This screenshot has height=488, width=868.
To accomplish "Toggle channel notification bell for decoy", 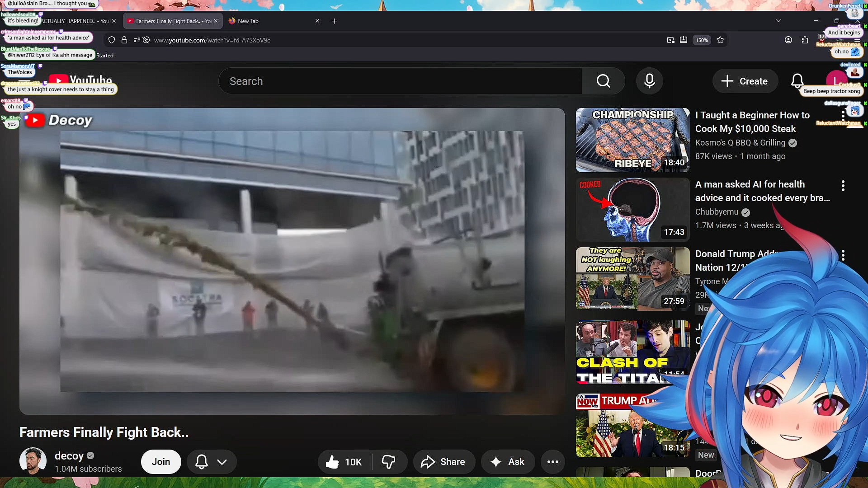I will pos(202,462).
